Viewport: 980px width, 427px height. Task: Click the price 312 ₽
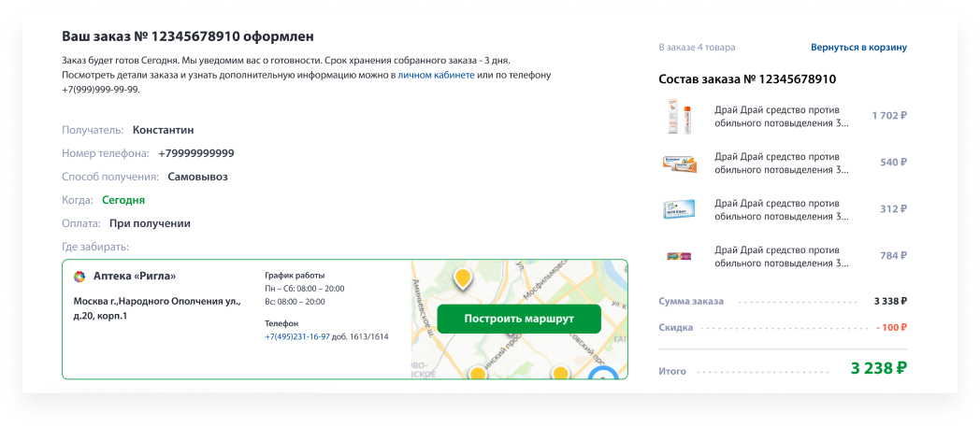point(893,209)
